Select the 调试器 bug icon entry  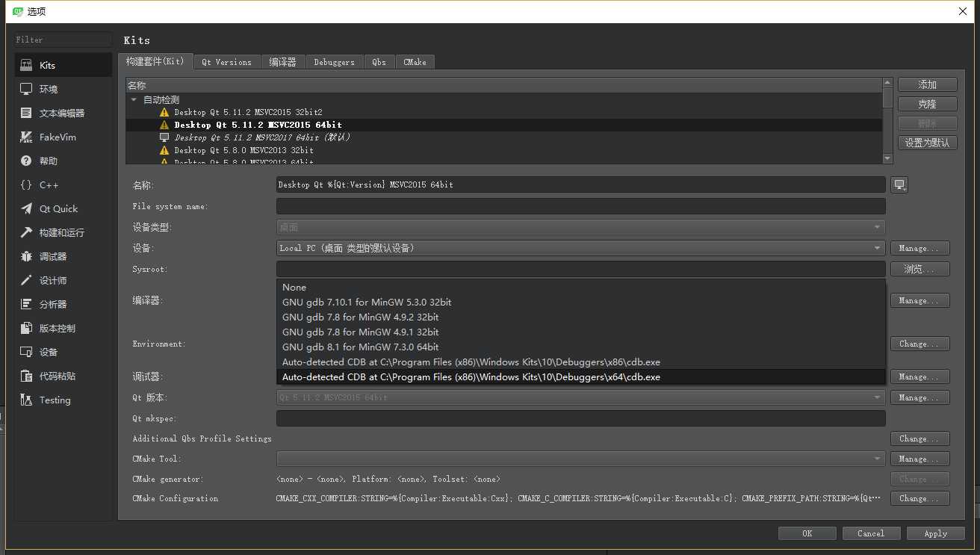click(x=27, y=256)
